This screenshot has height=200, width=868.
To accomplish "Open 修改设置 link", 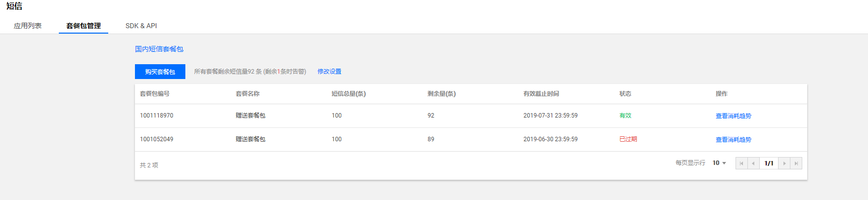I will pos(329,72).
